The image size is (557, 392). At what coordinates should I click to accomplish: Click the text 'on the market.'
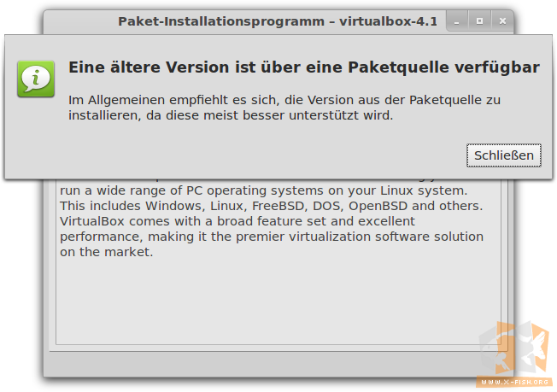tap(106, 252)
